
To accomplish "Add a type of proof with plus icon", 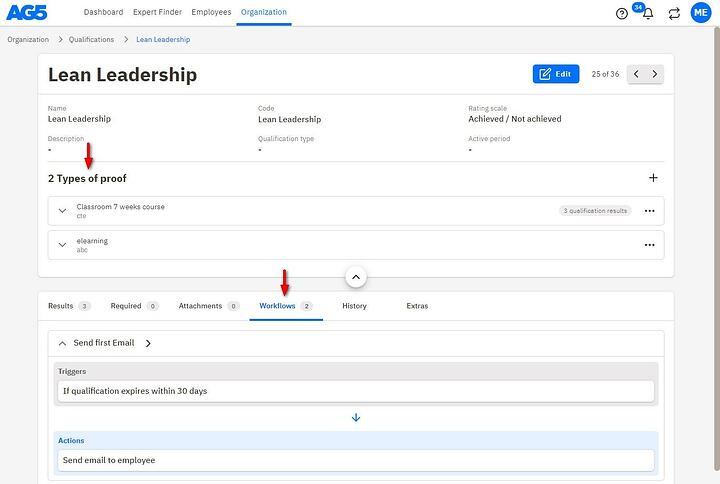I will click(653, 178).
